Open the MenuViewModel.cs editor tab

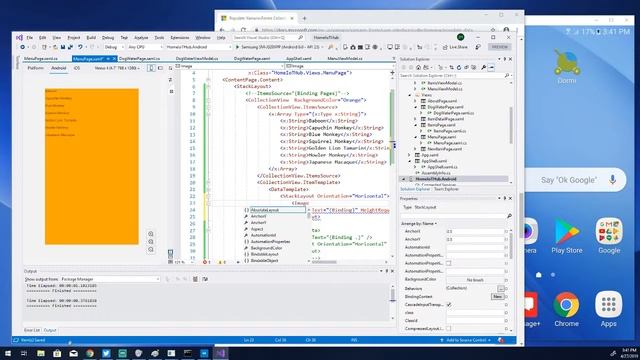coord(345,59)
